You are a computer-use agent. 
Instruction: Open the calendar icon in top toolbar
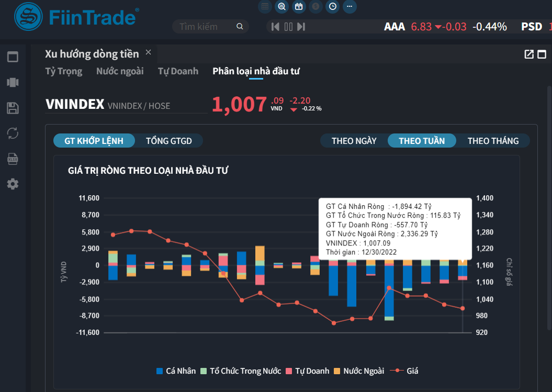(299, 7)
